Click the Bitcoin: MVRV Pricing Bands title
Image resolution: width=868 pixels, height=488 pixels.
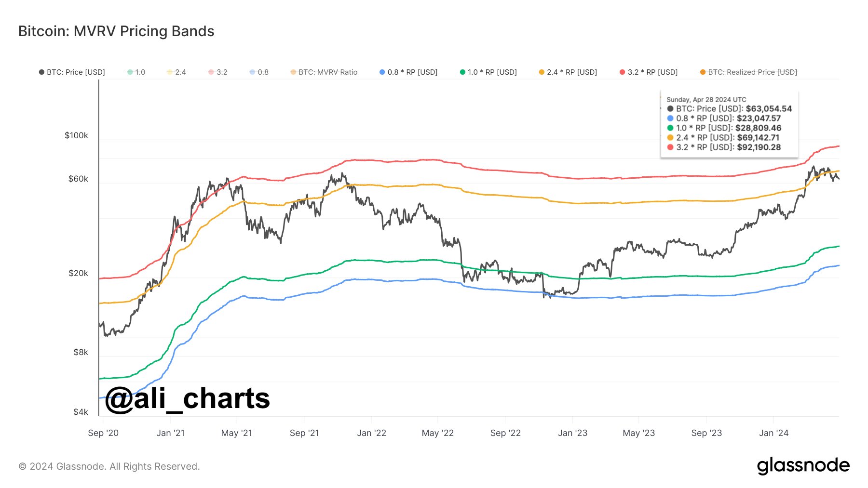point(116,31)
